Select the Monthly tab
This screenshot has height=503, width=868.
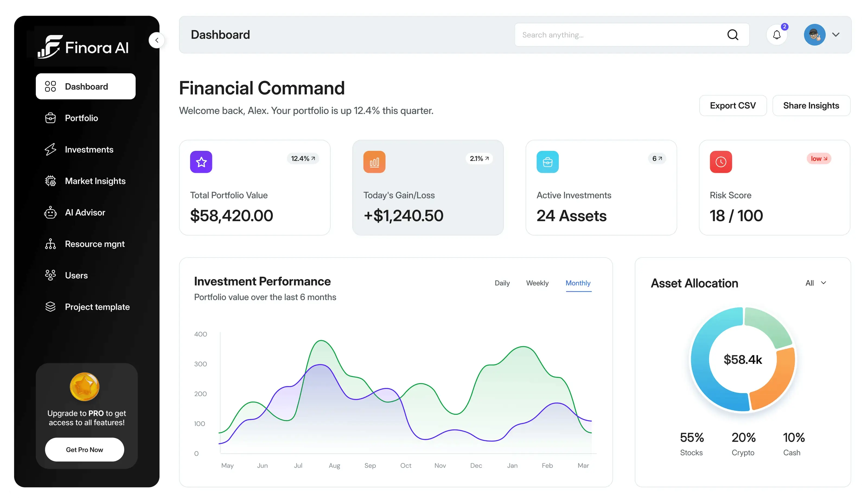click(578, 284)
